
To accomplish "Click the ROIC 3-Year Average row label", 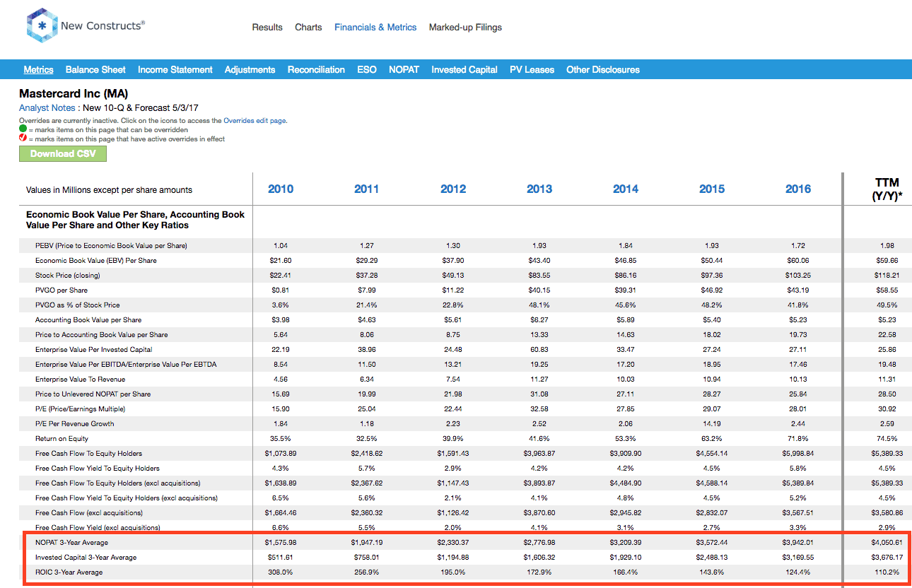I will 69,572.
